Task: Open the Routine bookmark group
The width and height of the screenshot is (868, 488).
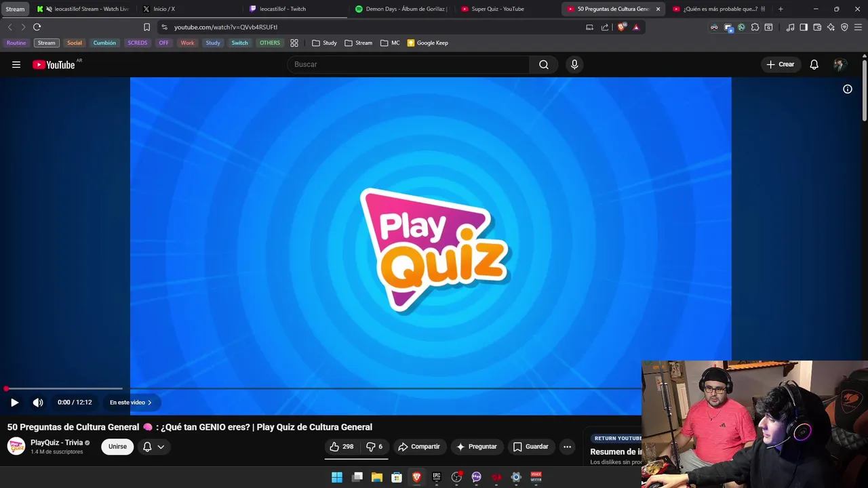Action: [x=16, y=43]
